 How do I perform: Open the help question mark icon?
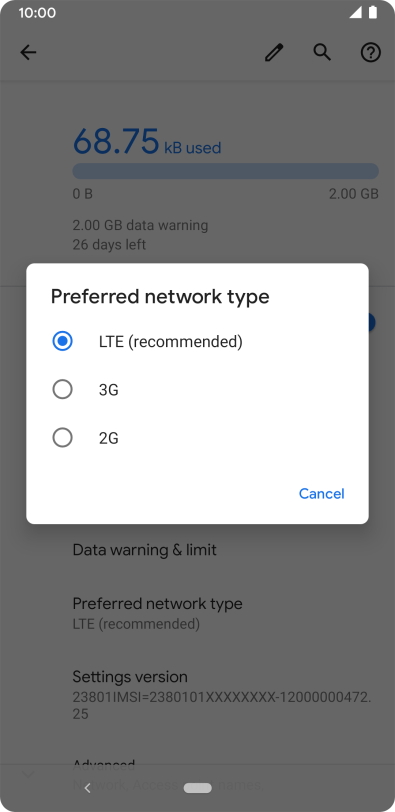(x=371, y=52)
